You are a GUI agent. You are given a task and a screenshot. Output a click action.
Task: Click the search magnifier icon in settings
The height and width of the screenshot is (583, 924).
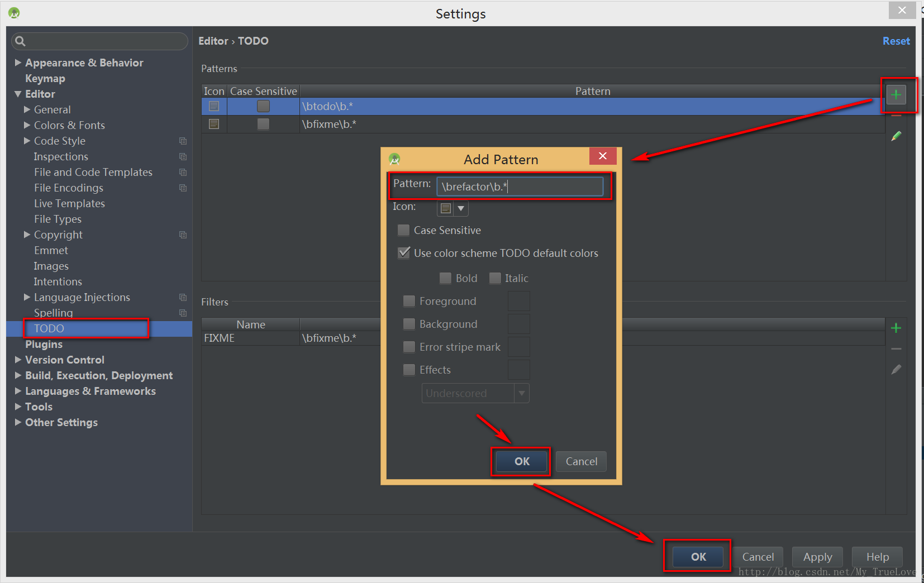tap(20, 41)
